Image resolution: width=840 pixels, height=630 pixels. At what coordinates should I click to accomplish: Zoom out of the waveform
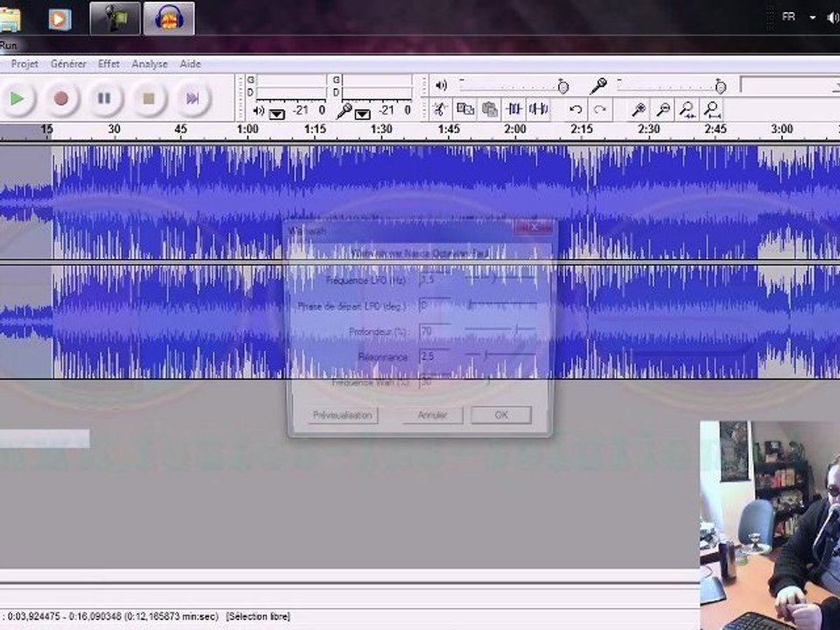pos(663,110)
